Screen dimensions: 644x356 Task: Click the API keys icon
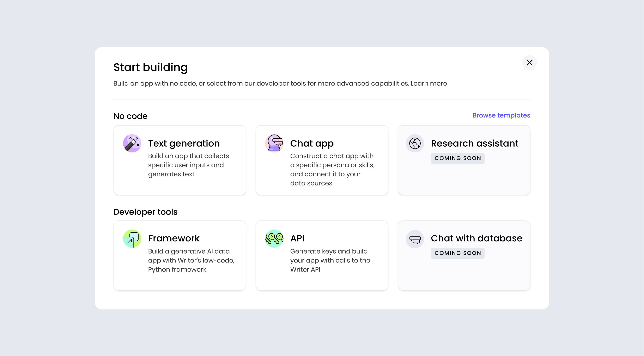(274, 239)
